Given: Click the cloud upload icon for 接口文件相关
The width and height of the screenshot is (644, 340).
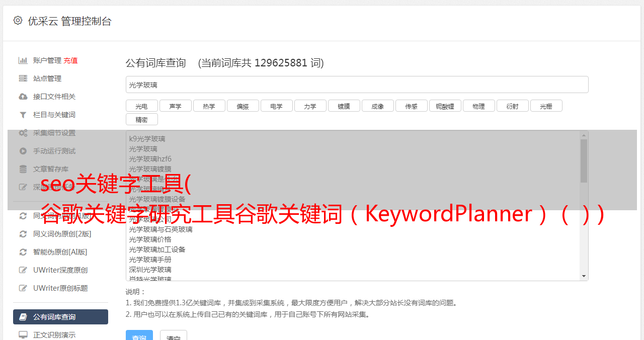Looking at the screenshot, I should pos(23,97).
